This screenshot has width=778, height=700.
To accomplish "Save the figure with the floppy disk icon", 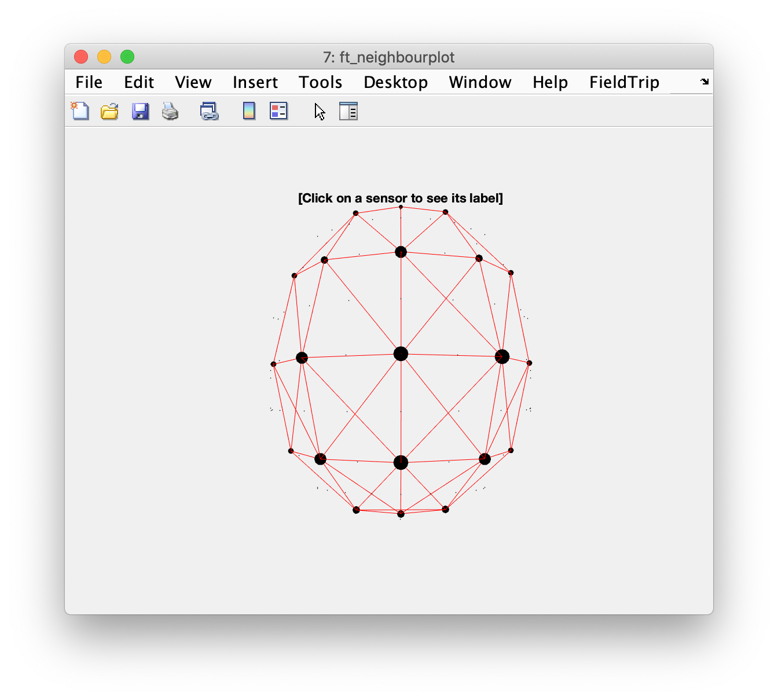I will pos(140,110).
